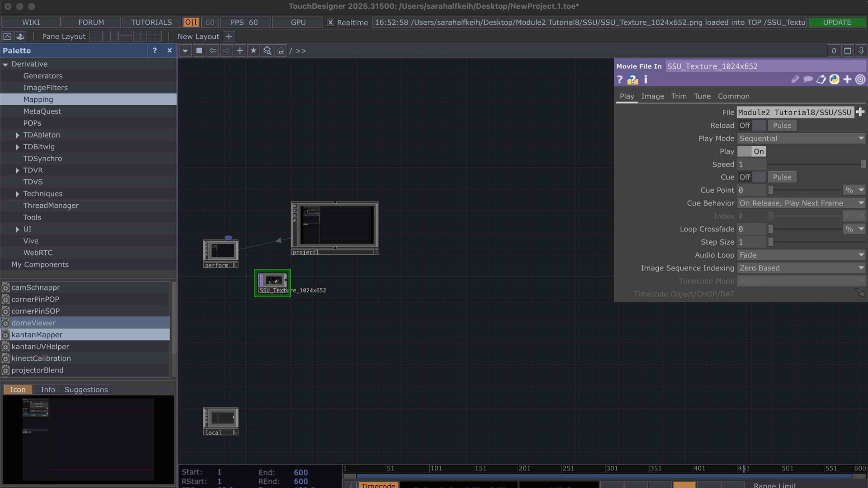Open the TUTORIALS menu item

pos(151,22)
